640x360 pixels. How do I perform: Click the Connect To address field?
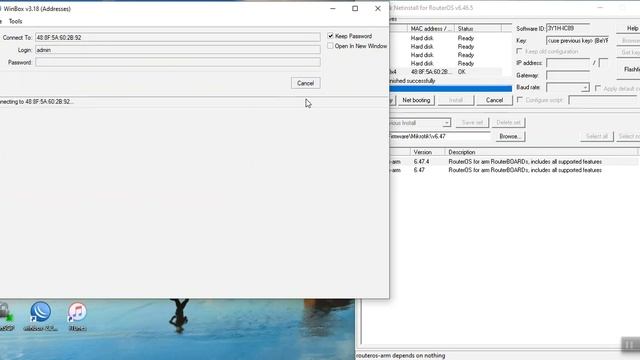[x=178, y=38]
